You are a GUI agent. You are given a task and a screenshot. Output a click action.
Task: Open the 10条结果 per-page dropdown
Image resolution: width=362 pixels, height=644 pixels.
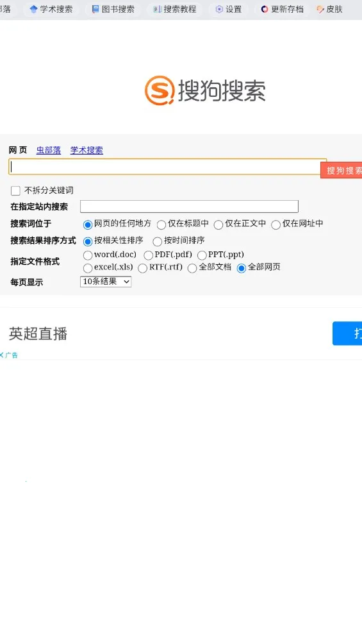tap(106, 282)
